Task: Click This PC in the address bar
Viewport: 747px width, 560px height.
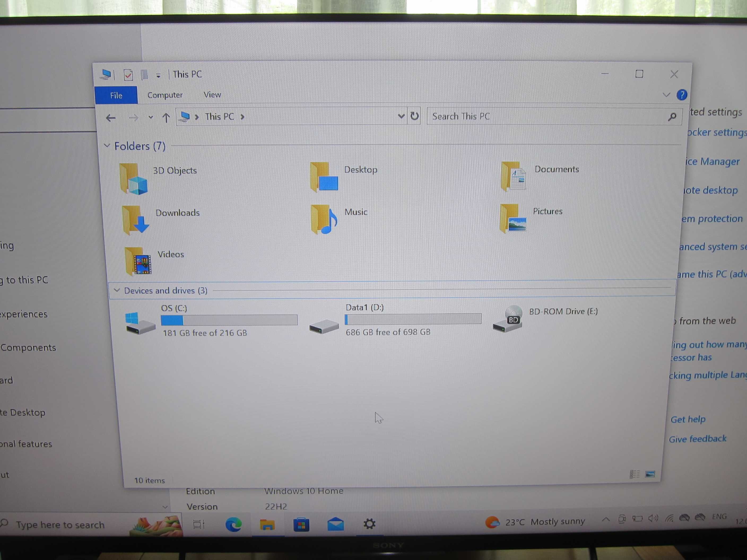Action: [x=219, y=117]
